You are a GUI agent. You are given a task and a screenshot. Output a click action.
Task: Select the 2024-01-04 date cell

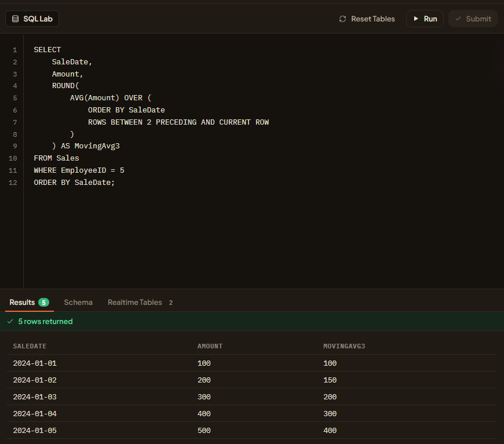pyautogui.click(x=35, y=414)
